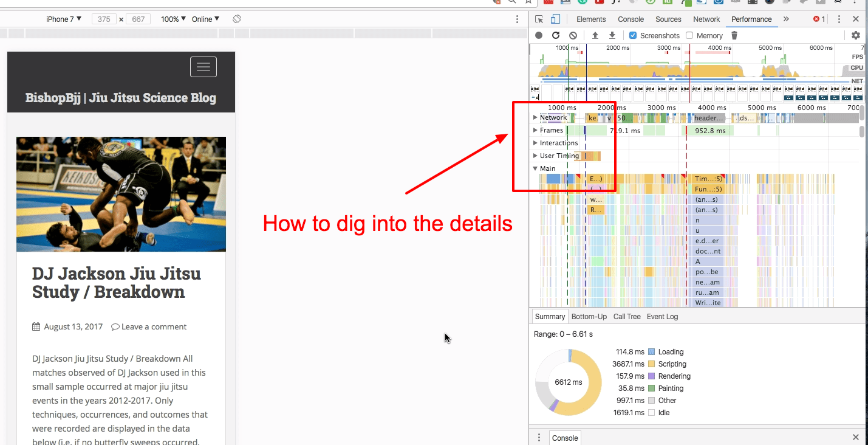
Task: Open the Bottom-Up tab
Action: 589,317
